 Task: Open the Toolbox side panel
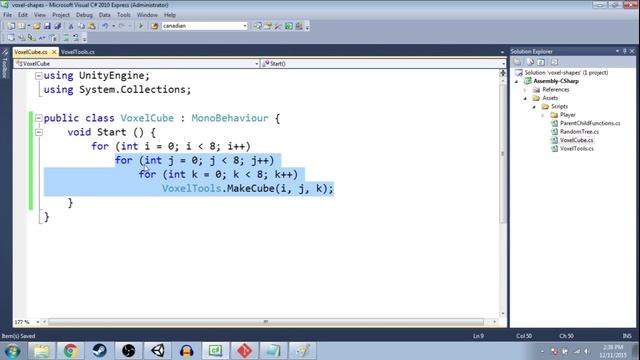tap(5, 63)
